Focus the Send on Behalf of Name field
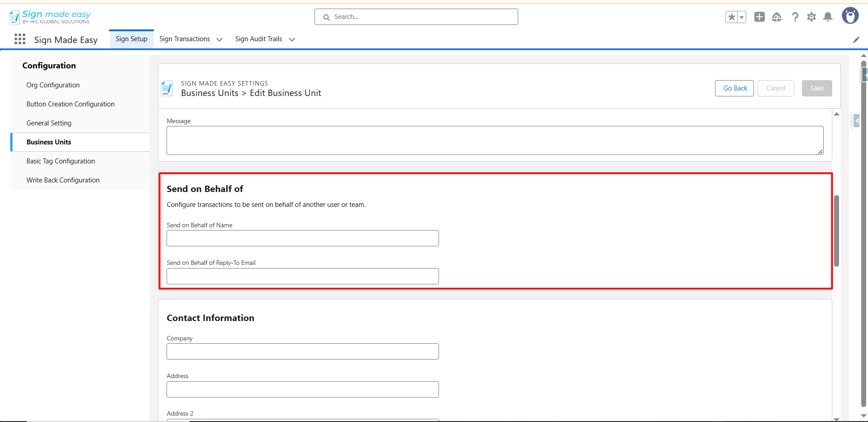Viewport: 868px width, 422px height. (x=302, y=238)
